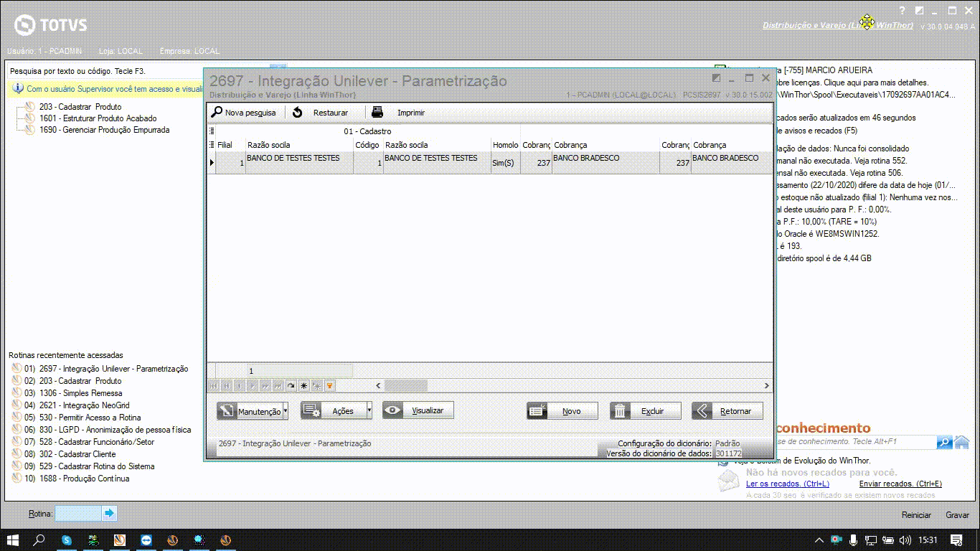This screenshot has height=551, width=980.
Task: Open the Manutenção dropdown arrow
Action: coord(286,411)
